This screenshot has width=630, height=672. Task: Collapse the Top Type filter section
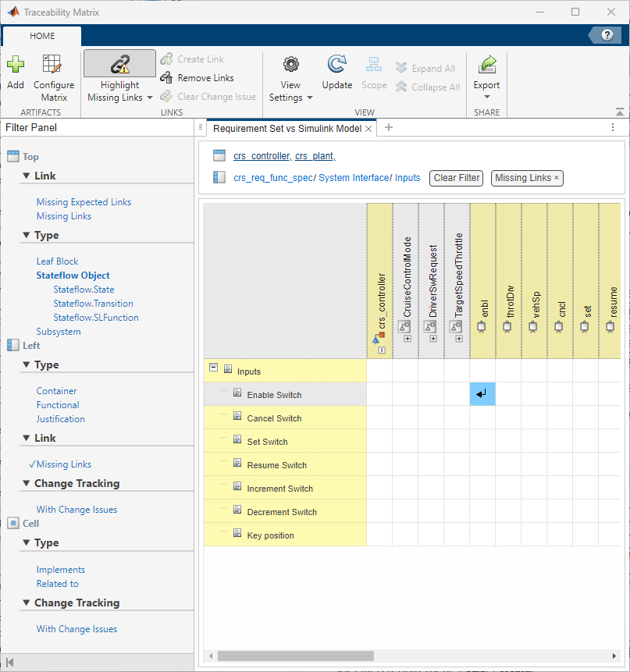click(26, 235)
